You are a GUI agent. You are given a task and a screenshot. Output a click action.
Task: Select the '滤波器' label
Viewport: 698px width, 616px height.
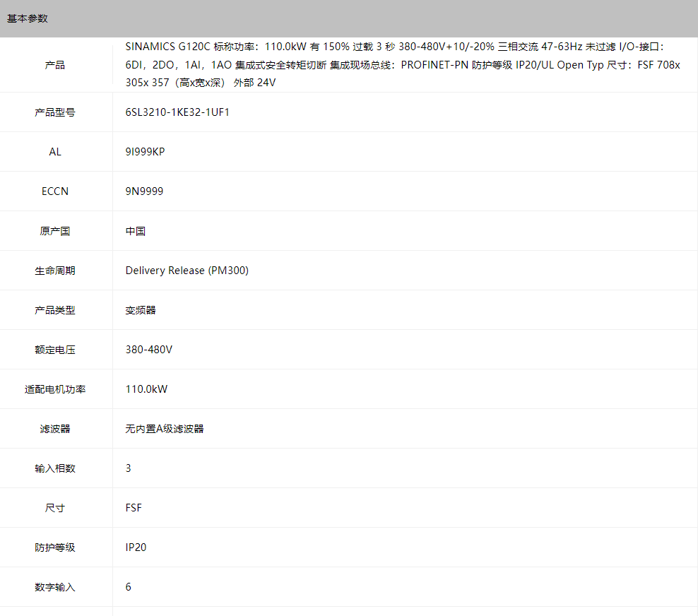55,429
